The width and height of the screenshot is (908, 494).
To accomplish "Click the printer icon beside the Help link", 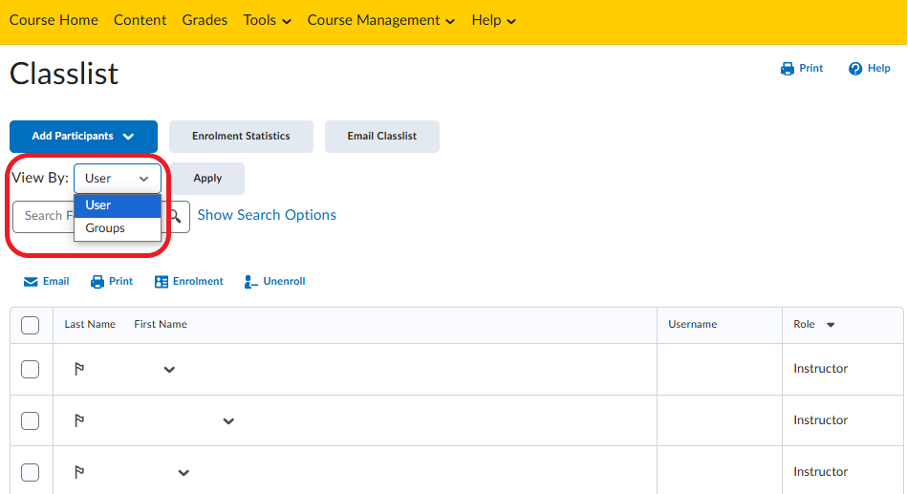I will [787, 68].
